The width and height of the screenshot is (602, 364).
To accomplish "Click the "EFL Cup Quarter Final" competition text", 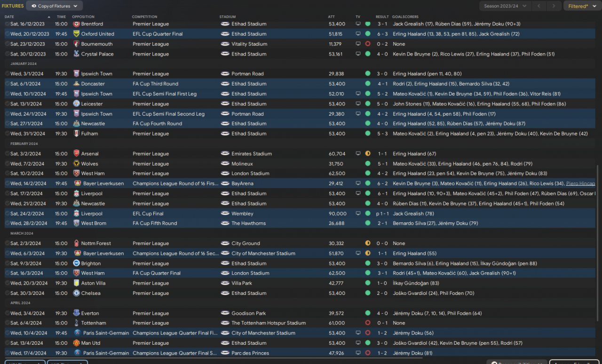I will point(158,34).
